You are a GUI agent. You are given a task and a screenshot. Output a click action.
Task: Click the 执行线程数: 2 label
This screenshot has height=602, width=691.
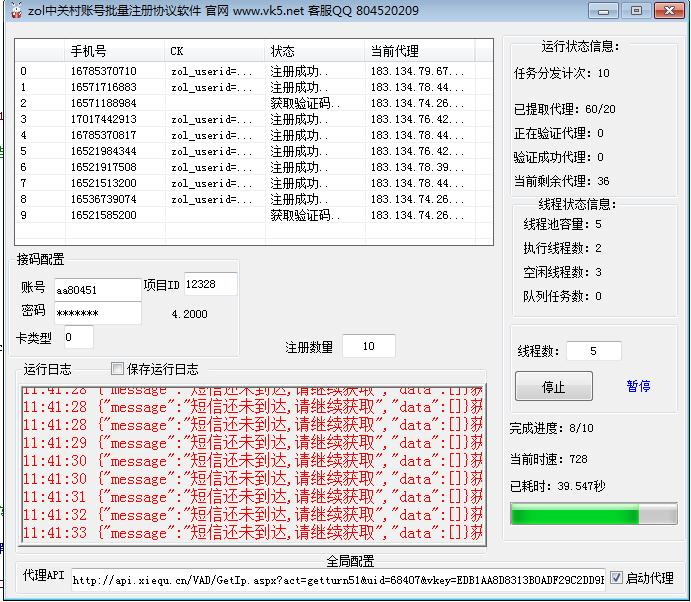click(562, 248)
